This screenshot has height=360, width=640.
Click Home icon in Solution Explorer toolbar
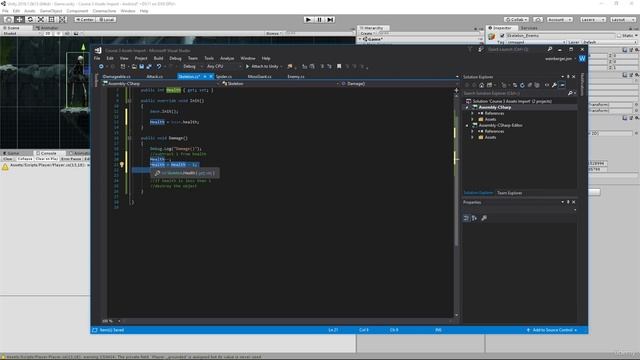481,85
